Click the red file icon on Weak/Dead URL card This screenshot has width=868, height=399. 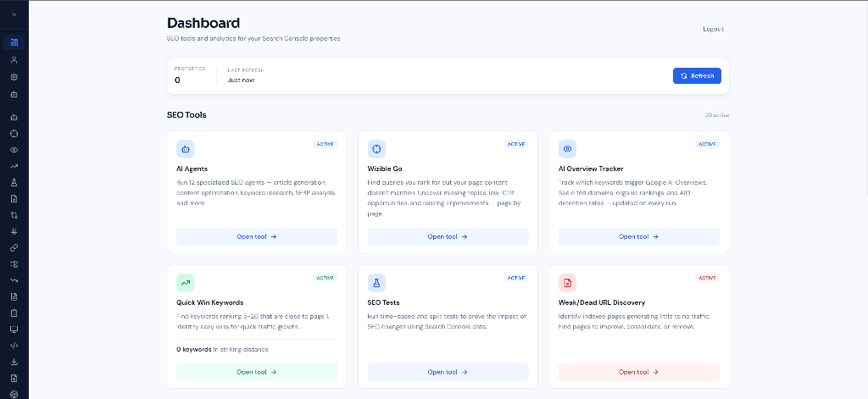(567, 283)
